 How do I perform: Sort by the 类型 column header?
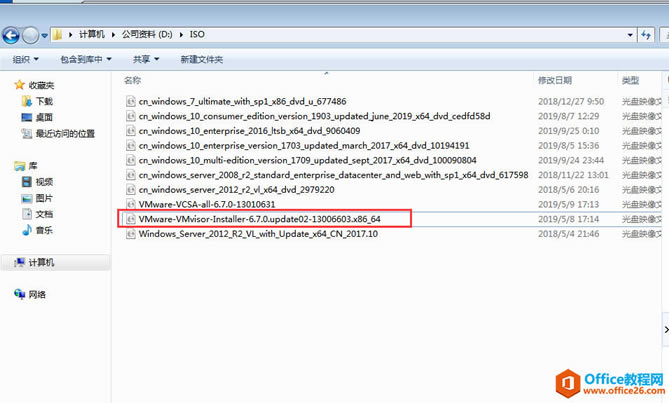pyautogui.click(x=630, y=80)
